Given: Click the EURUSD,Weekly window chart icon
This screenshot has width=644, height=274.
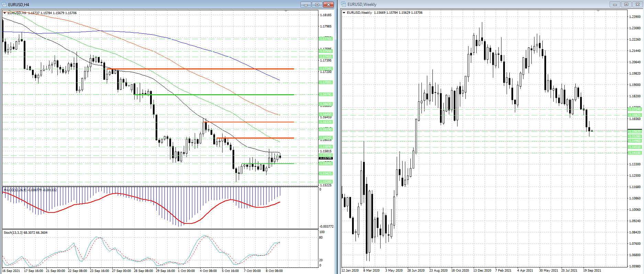Looking at the screenshot, I should [343, 4].
